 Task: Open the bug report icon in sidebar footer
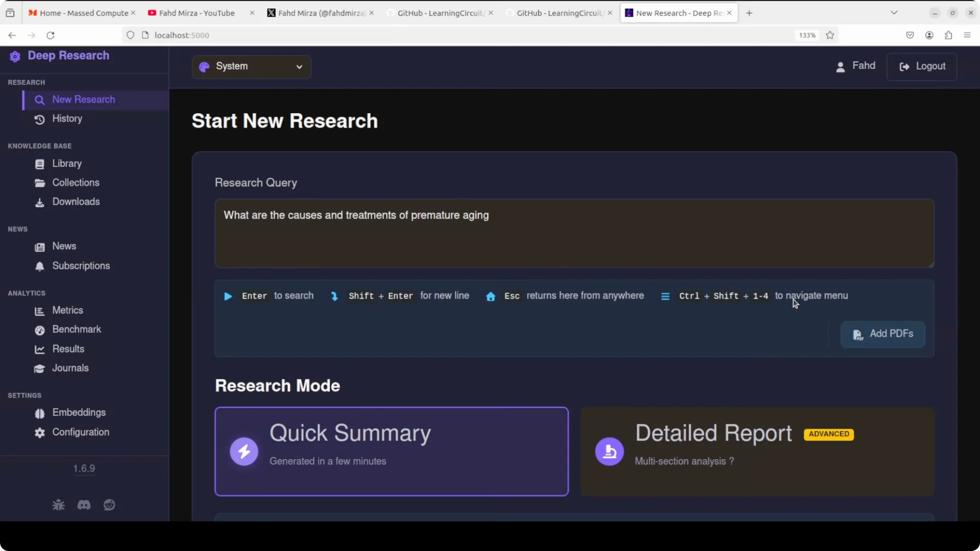(59, 505)
